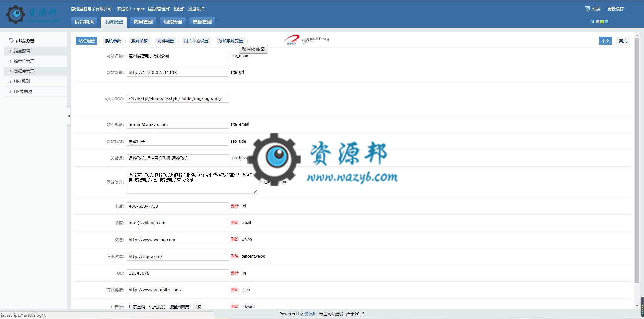Click the scrollbar down arrow
Image resolution: width=644 pixels, height=319 pixels.
pyautogui.click(x=637, y=306)
